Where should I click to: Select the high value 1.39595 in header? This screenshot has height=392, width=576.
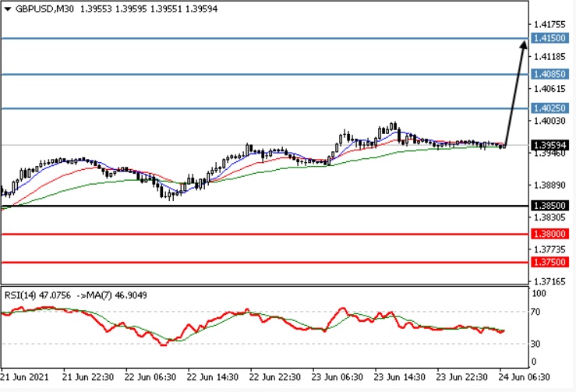[131, 9]
